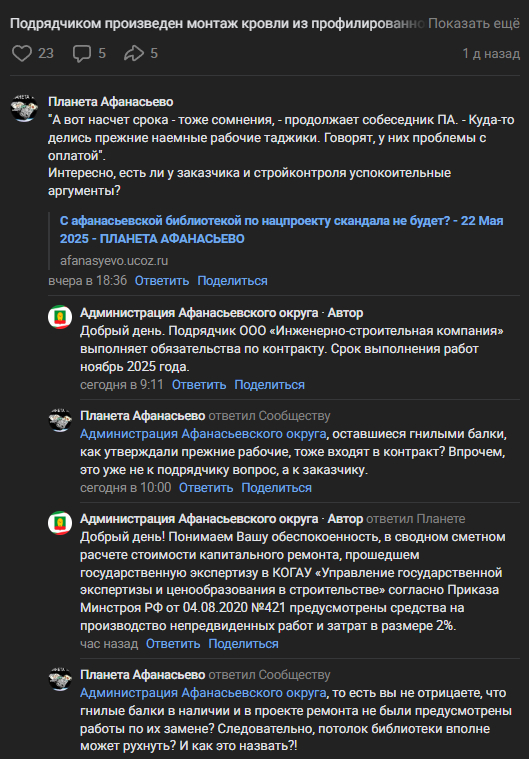This screenshot has height=759, width=529.
Task: Open the Планета Афанасьево avatar beside the 10:00 reply
Action: click(x=60, y=420)
